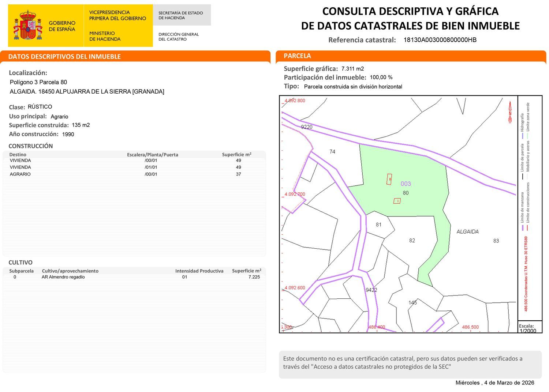
Task: Click the purple polygon label '003' on the map
Action: click(x=406, y=184)
